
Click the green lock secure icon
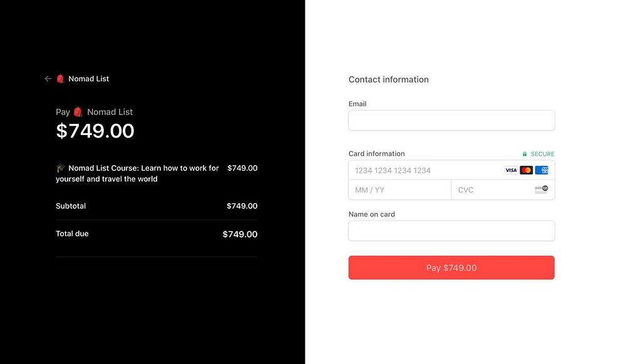tap(525, 154)
